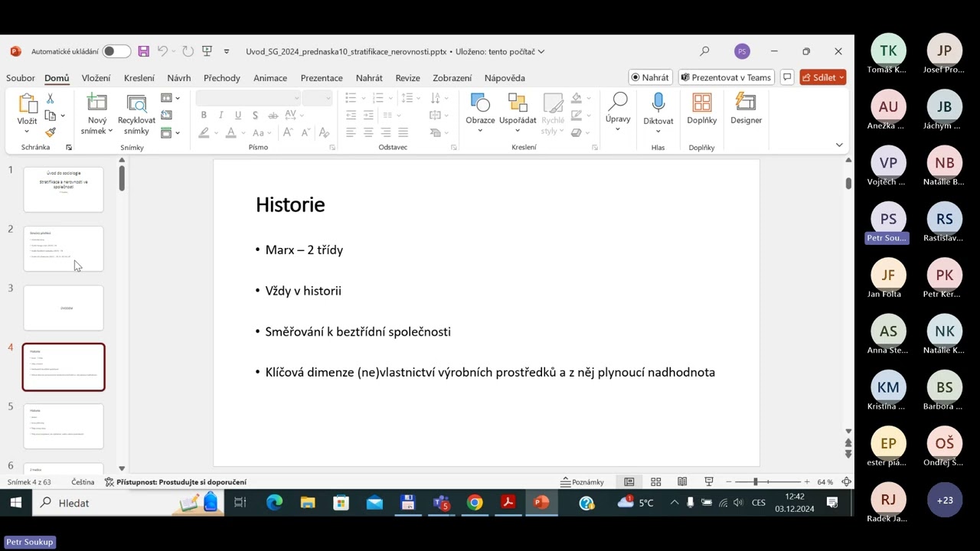Open Customize Quick Access Toolbar arrow

(227, 51)
